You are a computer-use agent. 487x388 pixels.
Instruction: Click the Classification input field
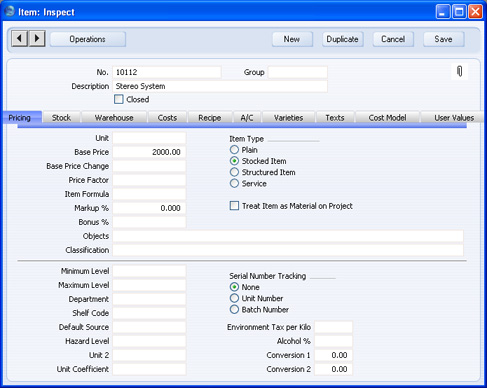[x=288, y=250]
